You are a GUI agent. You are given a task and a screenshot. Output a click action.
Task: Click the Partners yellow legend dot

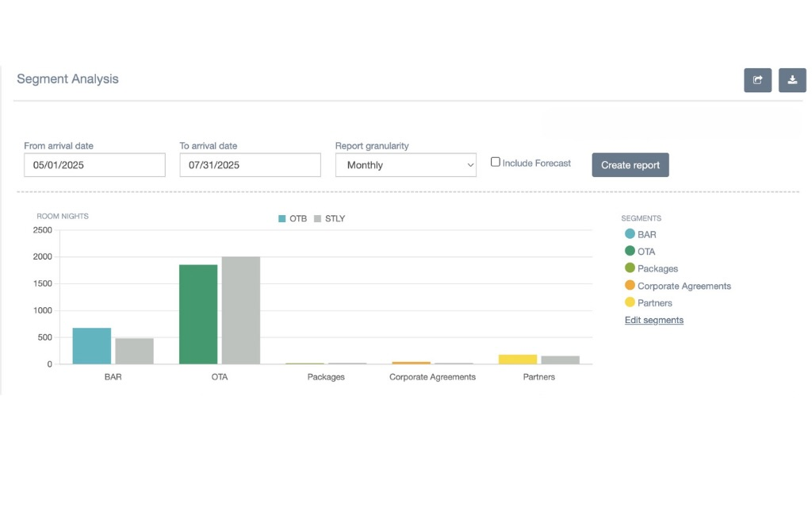(x=630, y=302)
